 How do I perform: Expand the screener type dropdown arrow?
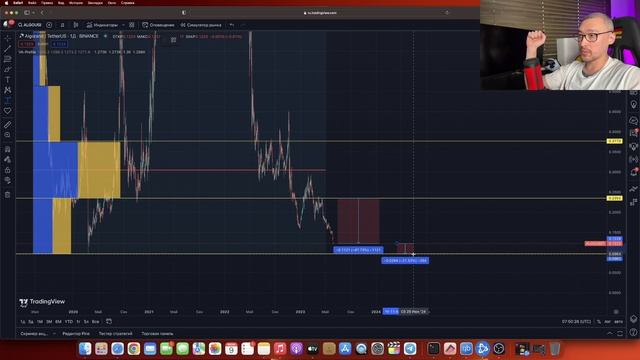coord(54,333)
